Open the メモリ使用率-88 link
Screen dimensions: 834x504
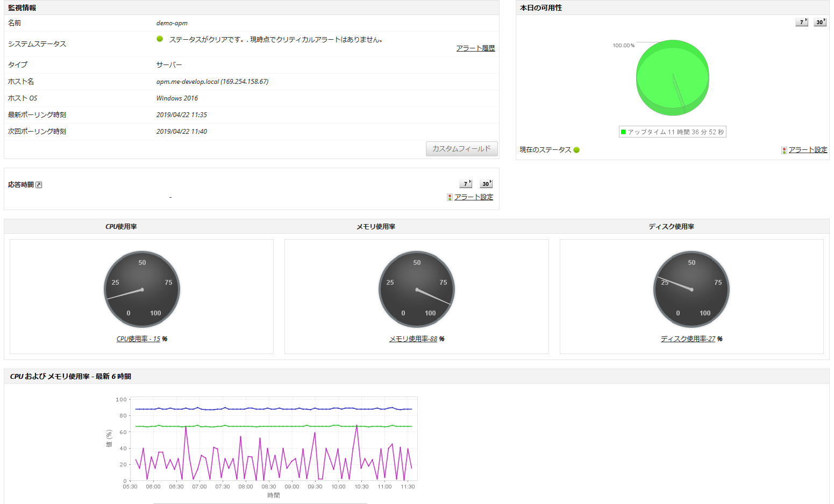[413, 339]
